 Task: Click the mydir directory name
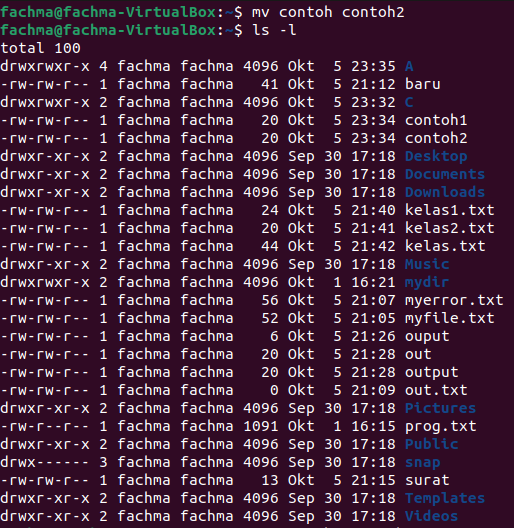pyautogui.click(x=427, y=283)
